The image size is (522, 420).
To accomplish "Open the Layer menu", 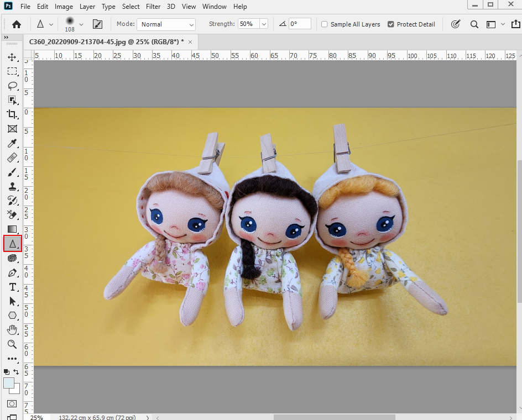I will pyautogui.click(x=87, y=6).
